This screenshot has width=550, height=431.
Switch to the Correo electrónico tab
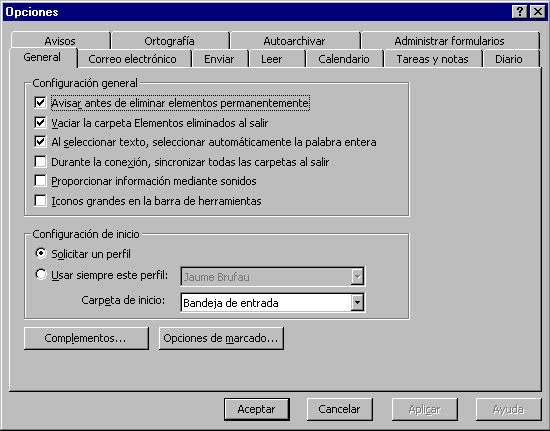[x=133, y=59]
